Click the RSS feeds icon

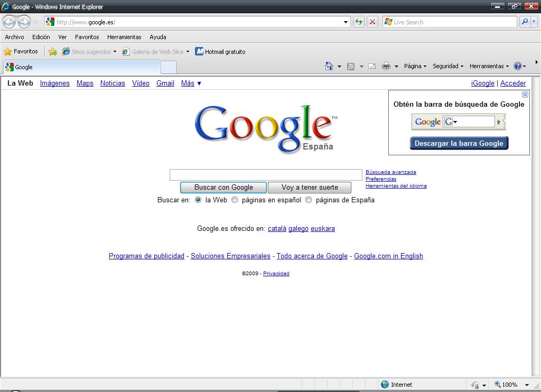click(351, 66)
